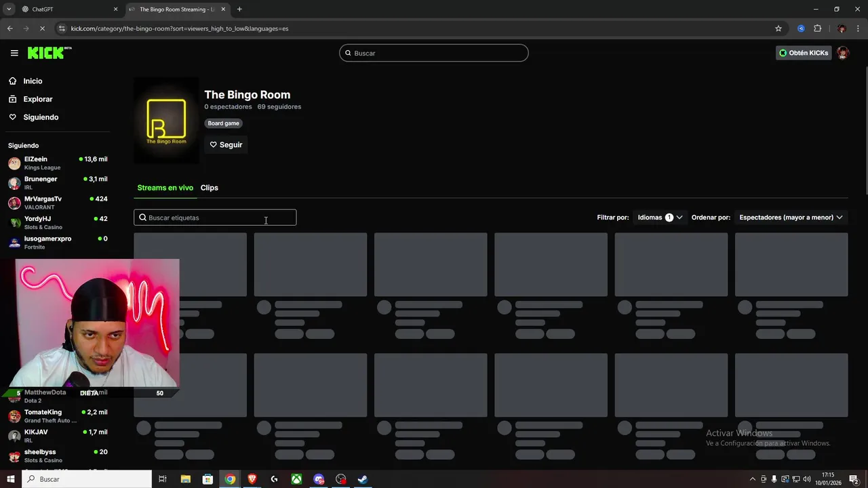Click TomateKing's avatar icon
Screen dimensions: 868x488
tap(14, 416)
